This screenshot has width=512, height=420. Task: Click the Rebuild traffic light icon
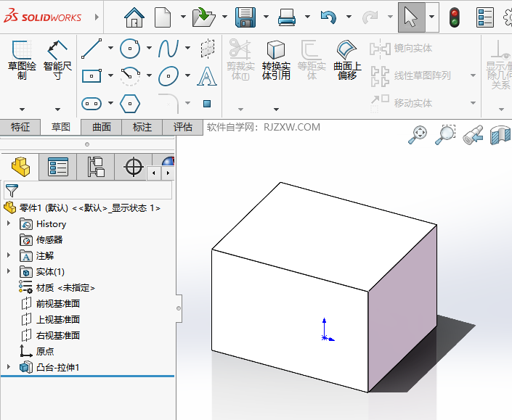coord(454,17)
